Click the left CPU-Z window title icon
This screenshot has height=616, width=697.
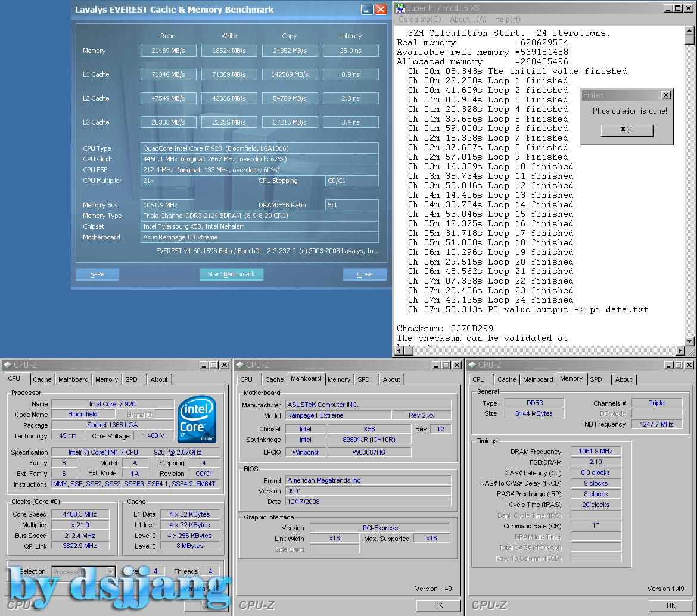(8, 365)
